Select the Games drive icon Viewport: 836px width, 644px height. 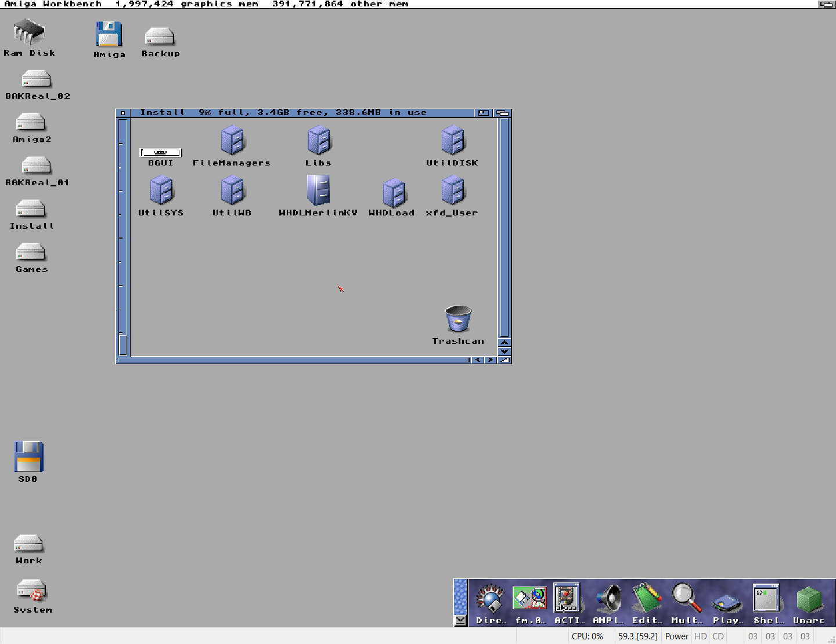31,252
